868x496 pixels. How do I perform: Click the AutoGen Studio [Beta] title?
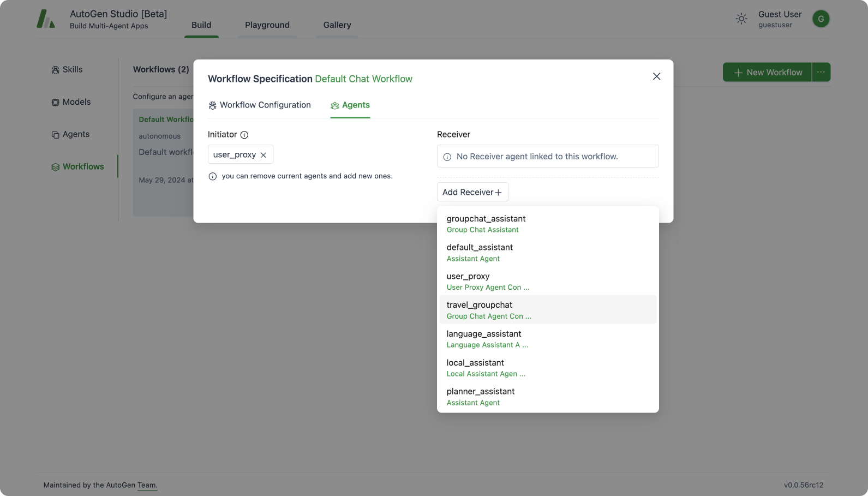point(118,14)
